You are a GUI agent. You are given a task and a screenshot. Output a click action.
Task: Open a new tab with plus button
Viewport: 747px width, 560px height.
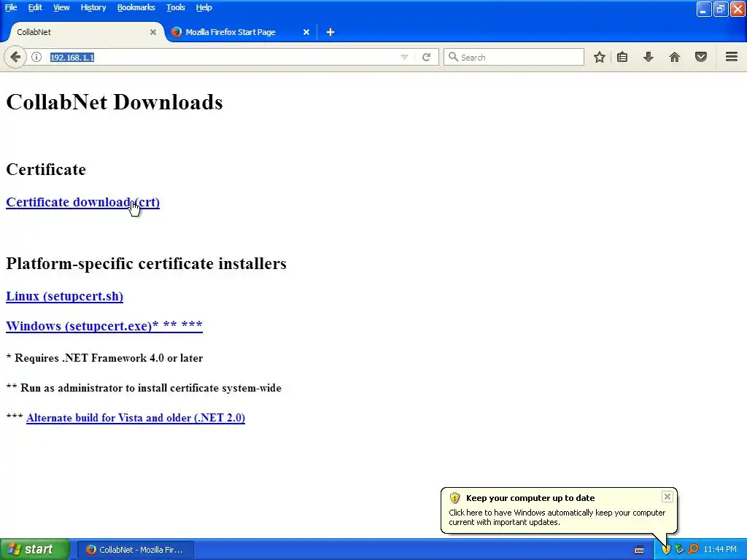pos(330,32)
